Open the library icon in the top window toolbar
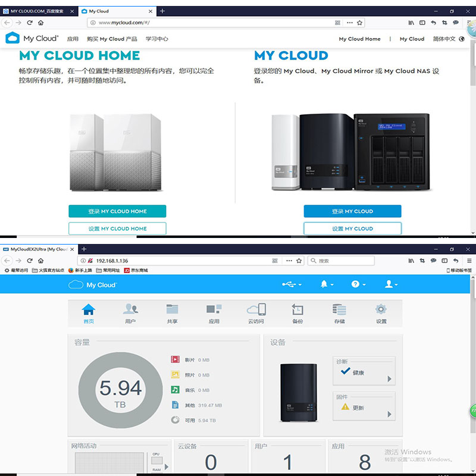The height and width of the screenshot is (476, 476). coord(411,23)
